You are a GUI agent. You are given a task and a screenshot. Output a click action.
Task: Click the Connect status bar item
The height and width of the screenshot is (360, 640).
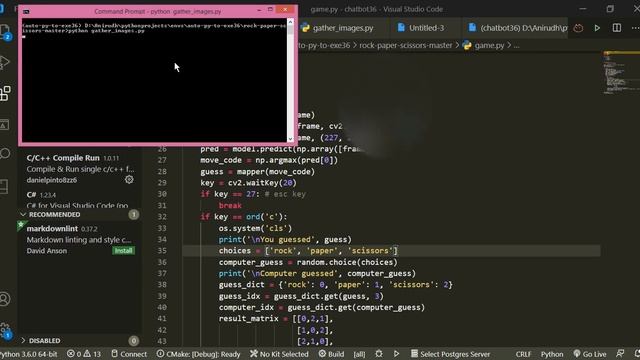[x=129, y=354]
